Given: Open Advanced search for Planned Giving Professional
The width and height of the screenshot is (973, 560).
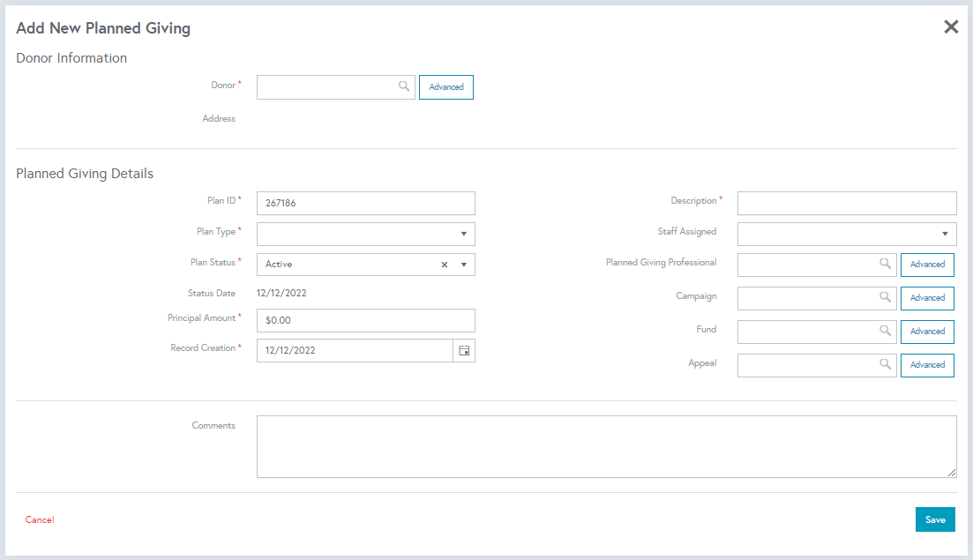Looking at the screenshot, I should (927, 265).
